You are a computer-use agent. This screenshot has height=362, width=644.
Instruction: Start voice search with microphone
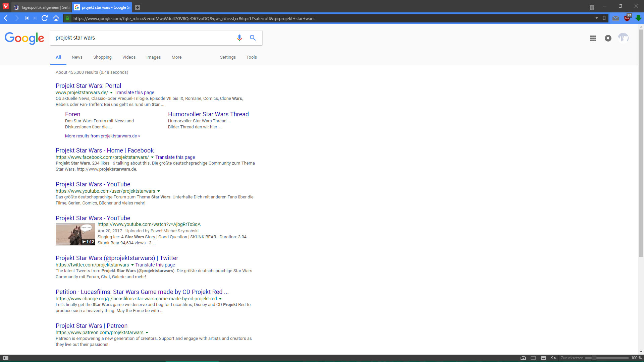pos(239,38)
